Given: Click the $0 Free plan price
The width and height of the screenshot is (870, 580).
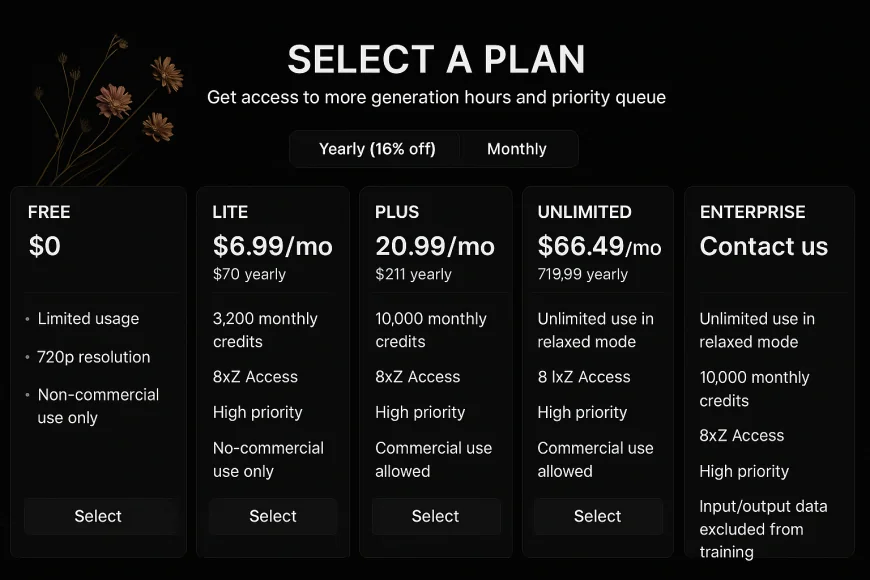Looking at the screenshot, I should [x=44, y=246].
